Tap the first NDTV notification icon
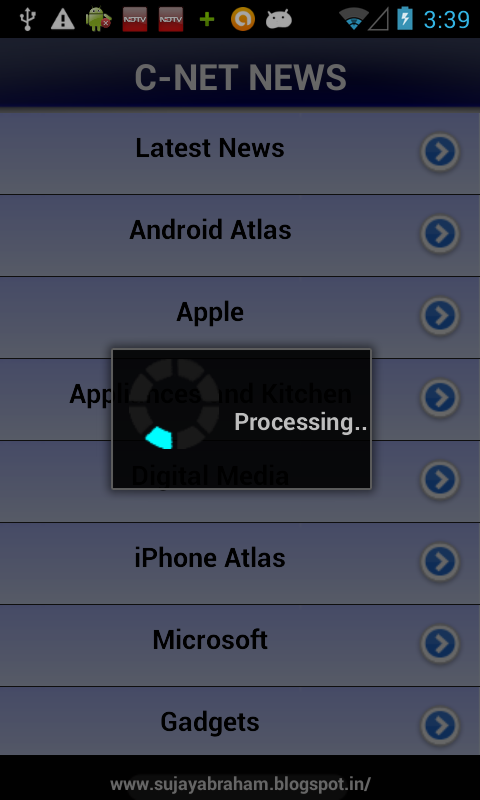The image size is (480, 800). pyautogui.click(x=135, y=19)
